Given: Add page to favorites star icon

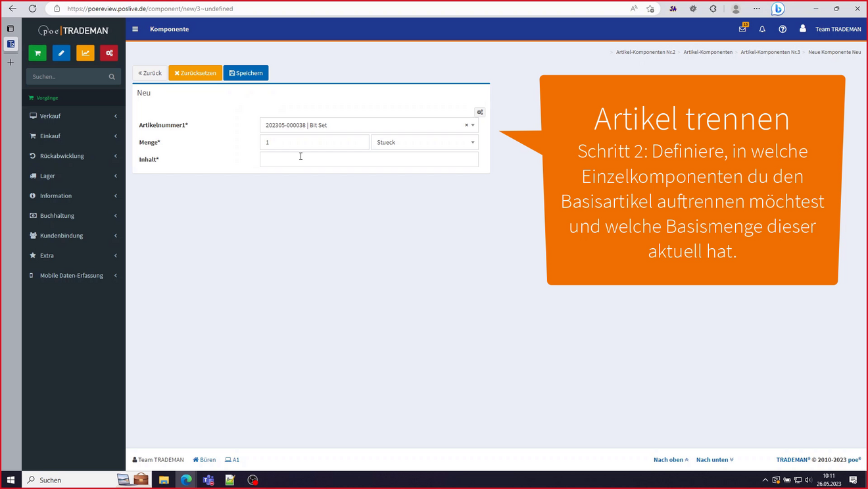Looking at the screenshot, I should click(x=650, y=9).
